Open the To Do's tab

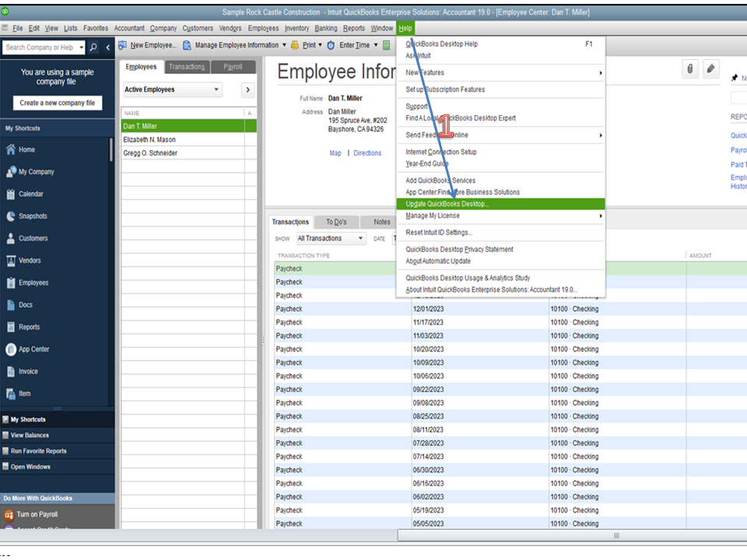pyautogui.click(x=336, y=222)
